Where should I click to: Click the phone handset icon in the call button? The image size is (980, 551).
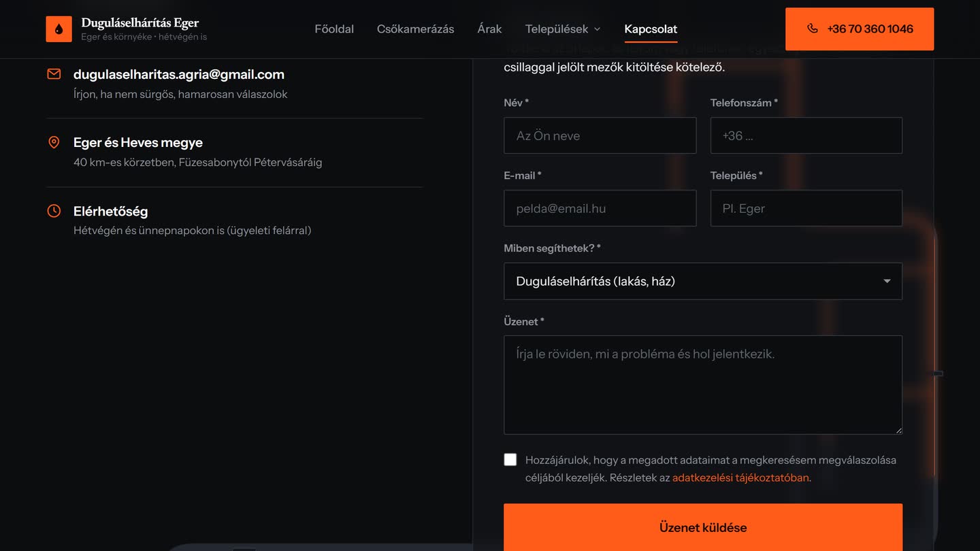coord(812,29)
